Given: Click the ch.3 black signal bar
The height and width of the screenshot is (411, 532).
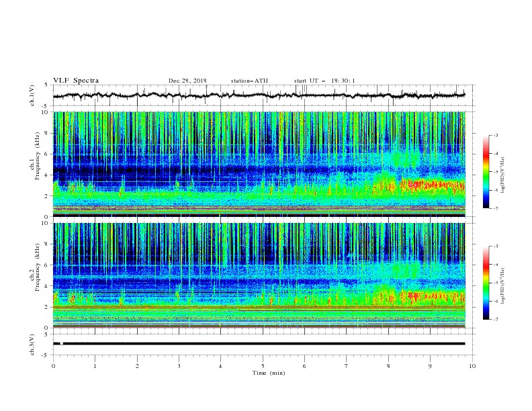Looking at the screenshot, I should coord(259,344).
